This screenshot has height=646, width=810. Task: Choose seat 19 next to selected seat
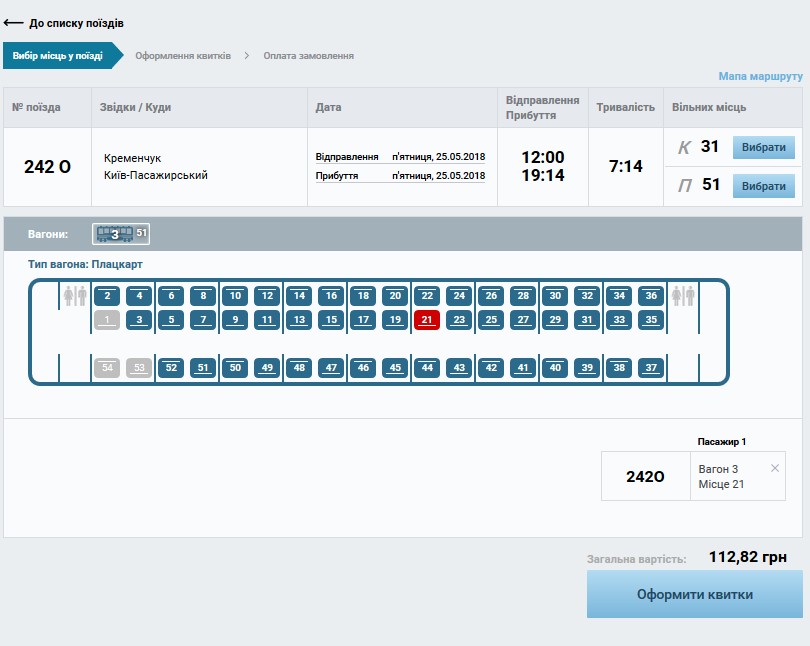coord(395,320)
